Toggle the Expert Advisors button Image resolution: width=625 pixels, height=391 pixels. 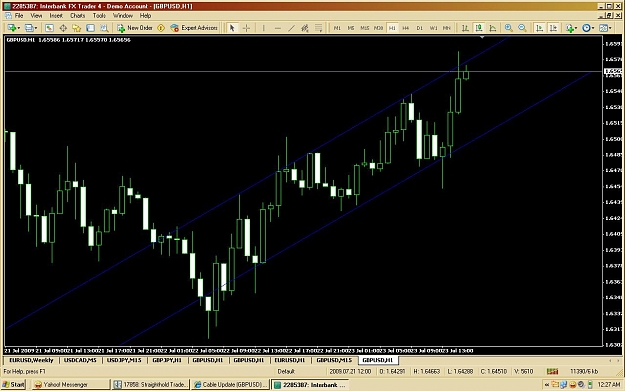click(x=194, y=28)
